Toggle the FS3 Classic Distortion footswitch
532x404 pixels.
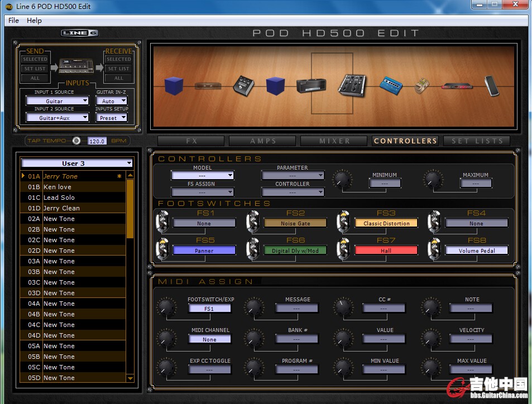point(343,222)
